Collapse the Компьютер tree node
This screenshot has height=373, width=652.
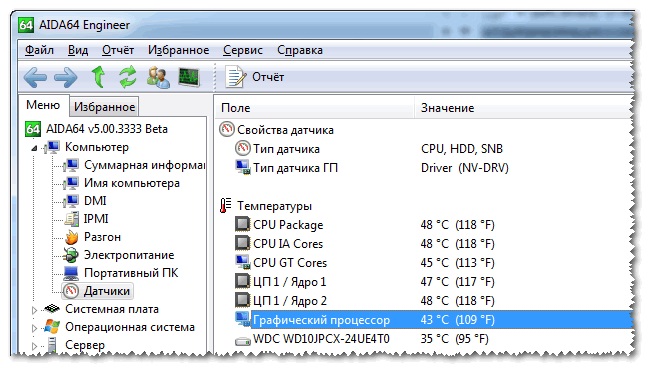[35, 148]
